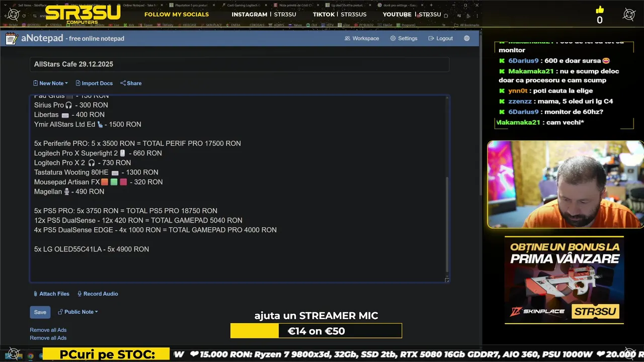Screen dimensions: 644x362
Task: Click the Skinplace STR3SU bonus ad banner
Action: point(564,280)
